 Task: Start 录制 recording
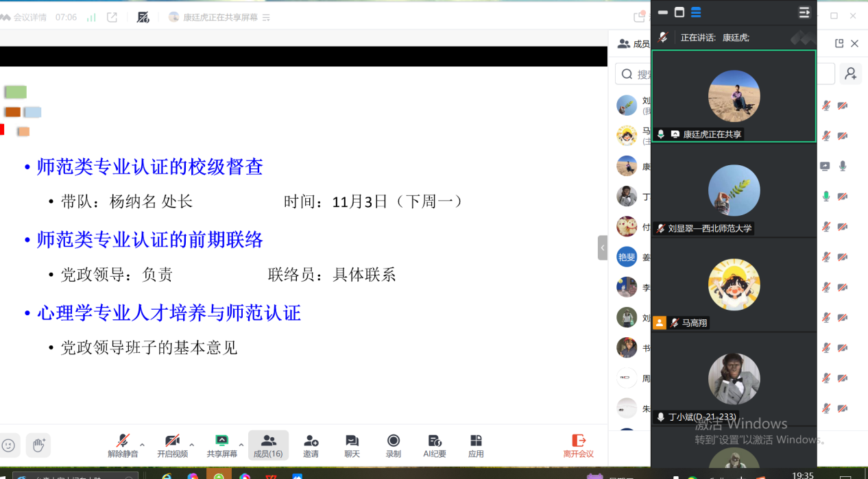coord(393,441)
